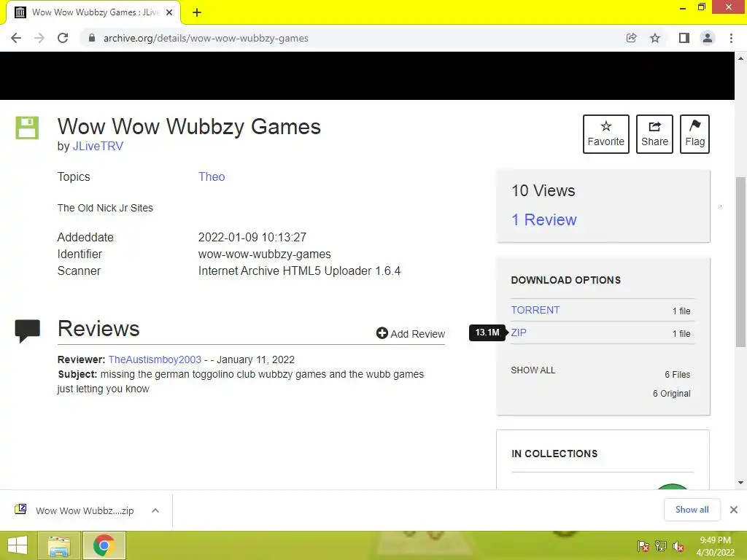Click the 6 Original files text

click(x=671, y=393)
